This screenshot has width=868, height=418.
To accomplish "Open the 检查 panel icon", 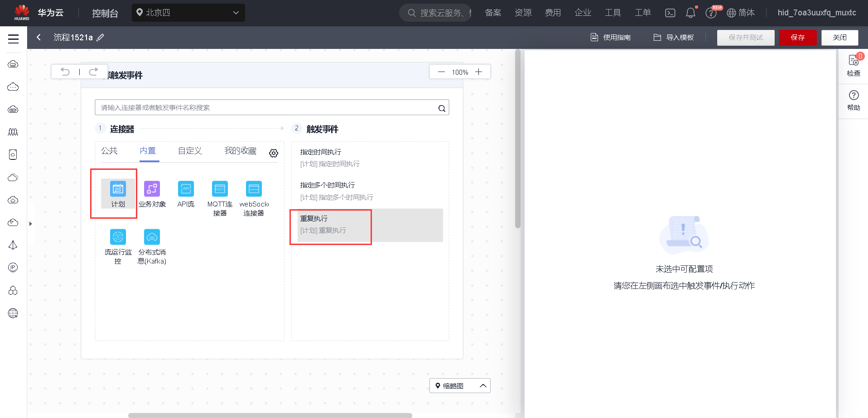I will (x=854, y=66).
